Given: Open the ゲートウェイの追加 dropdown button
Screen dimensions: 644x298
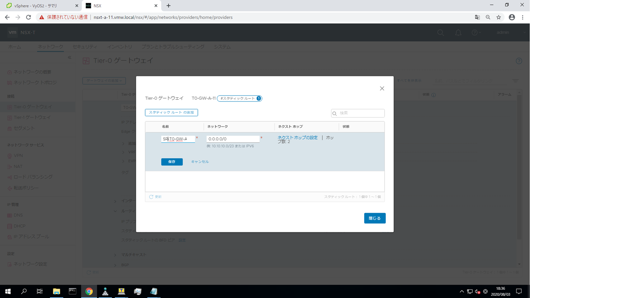Looking at the screenshot, I should point(104,81).
